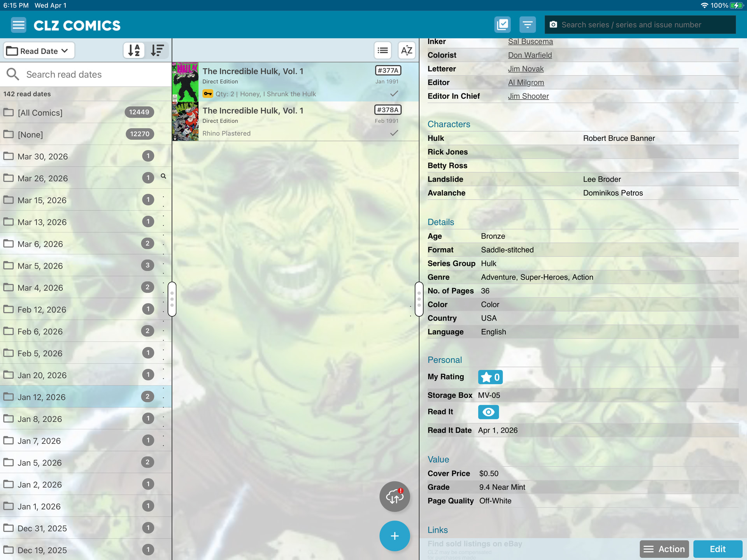Open the Action menu
Screen dimensions: 747x560
tap(664, 549)
